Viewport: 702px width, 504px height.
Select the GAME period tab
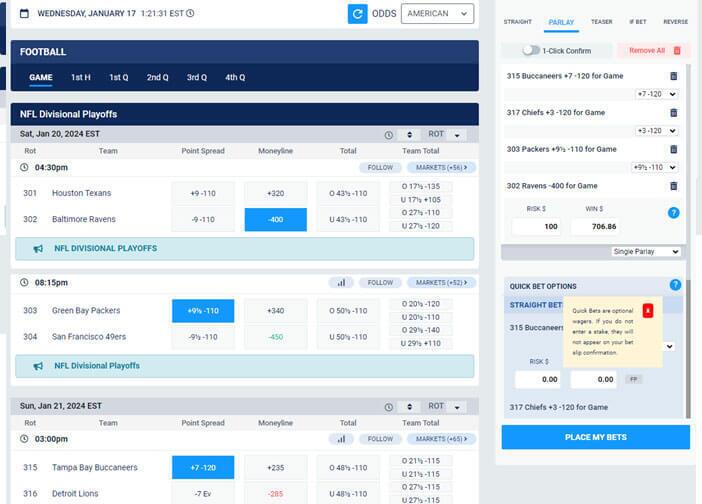tap(41, 77)
